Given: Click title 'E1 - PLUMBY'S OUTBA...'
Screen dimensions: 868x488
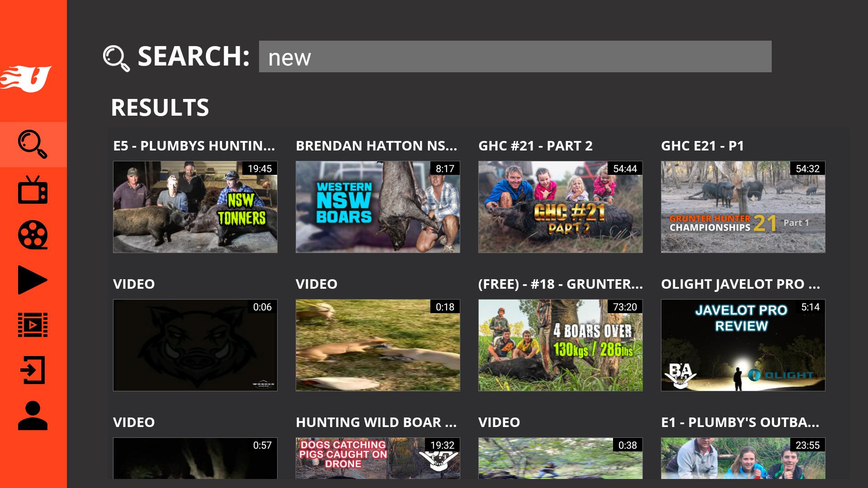Looking at the screenshot, I should [740, 422].
